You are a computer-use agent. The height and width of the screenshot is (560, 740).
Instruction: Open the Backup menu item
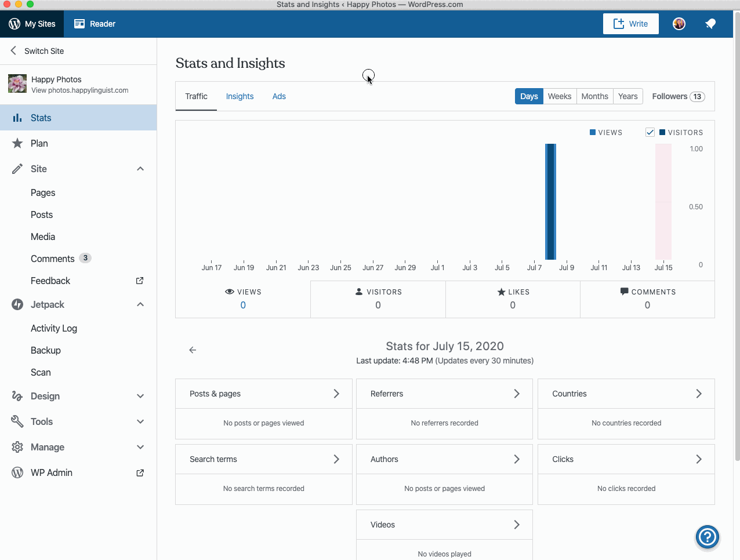point(46,350)
